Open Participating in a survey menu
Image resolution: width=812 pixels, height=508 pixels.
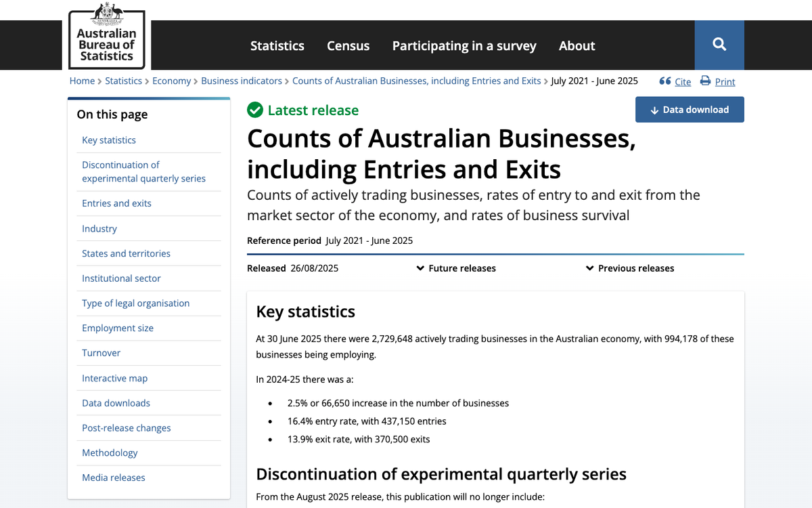(x=464, y=45)
